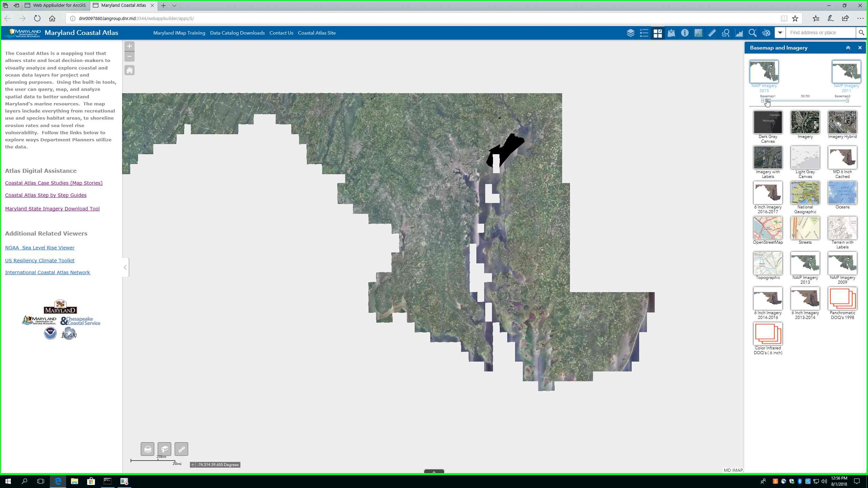Click the Info widget icon
The width and height of the screenshot is (868, 488).
click(685, 33)
